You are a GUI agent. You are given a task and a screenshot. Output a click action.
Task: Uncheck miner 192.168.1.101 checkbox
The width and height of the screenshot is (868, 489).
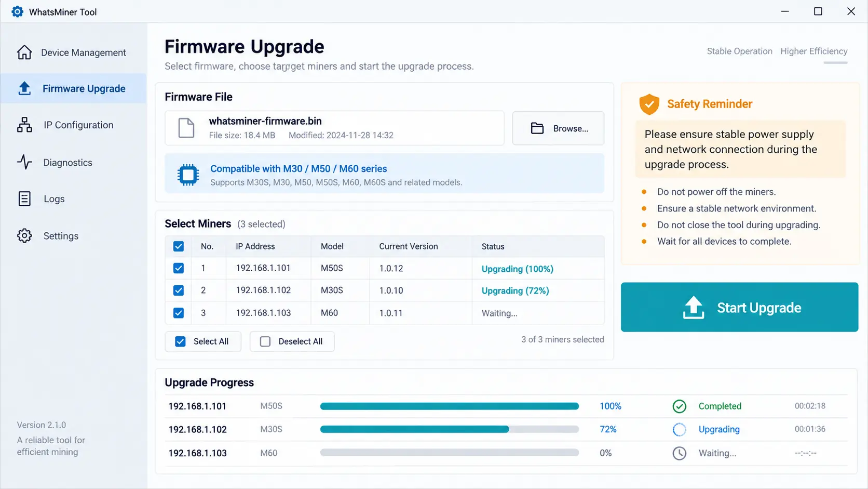coord(179,268)
